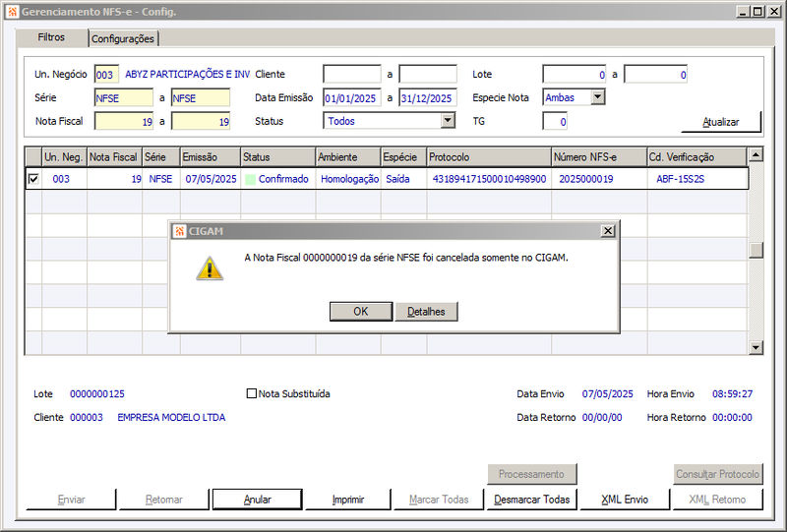
Task: Click the Protocolo column header
Action: (489, 157)
